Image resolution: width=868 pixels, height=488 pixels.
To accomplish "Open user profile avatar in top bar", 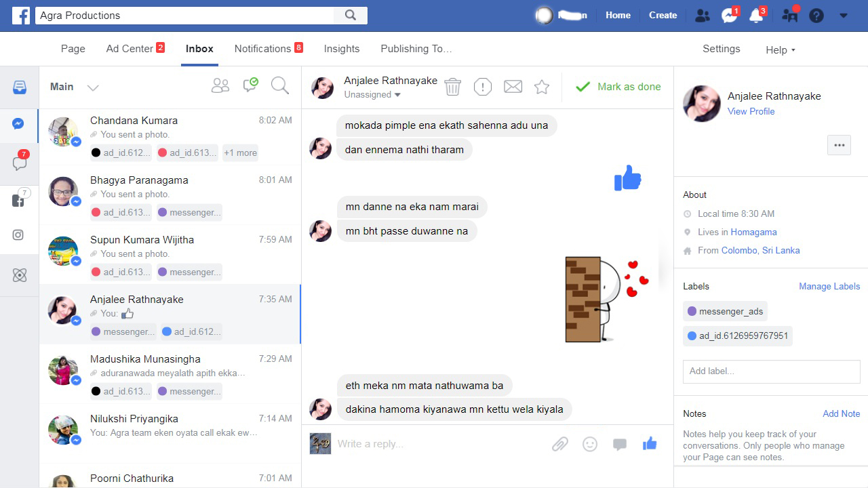I will (544, 16).
